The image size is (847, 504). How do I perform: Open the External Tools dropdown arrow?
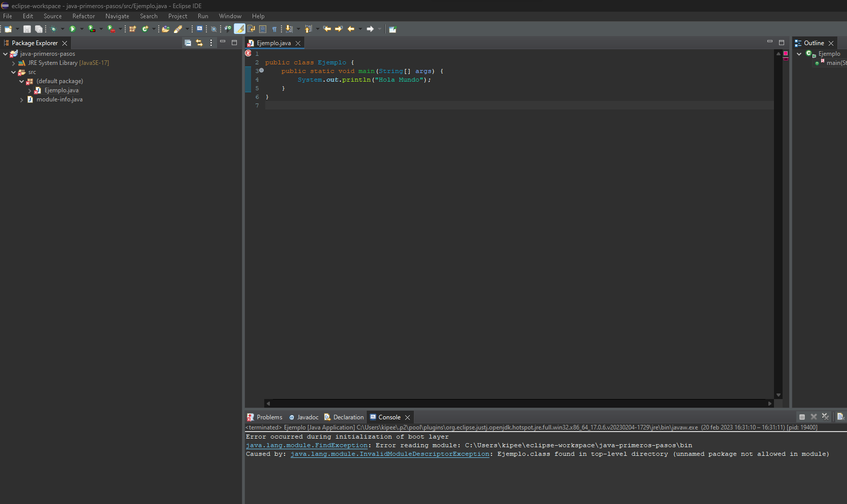(x=120, y=29)
